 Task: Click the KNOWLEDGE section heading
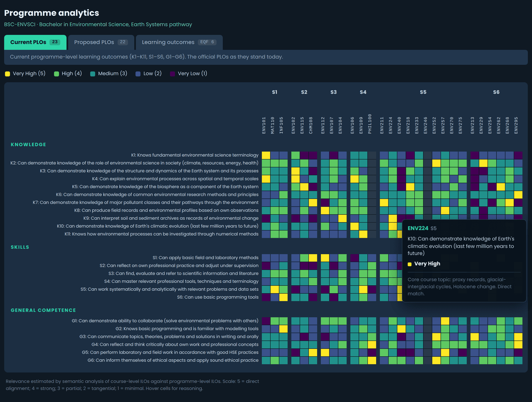coord(28,145)
